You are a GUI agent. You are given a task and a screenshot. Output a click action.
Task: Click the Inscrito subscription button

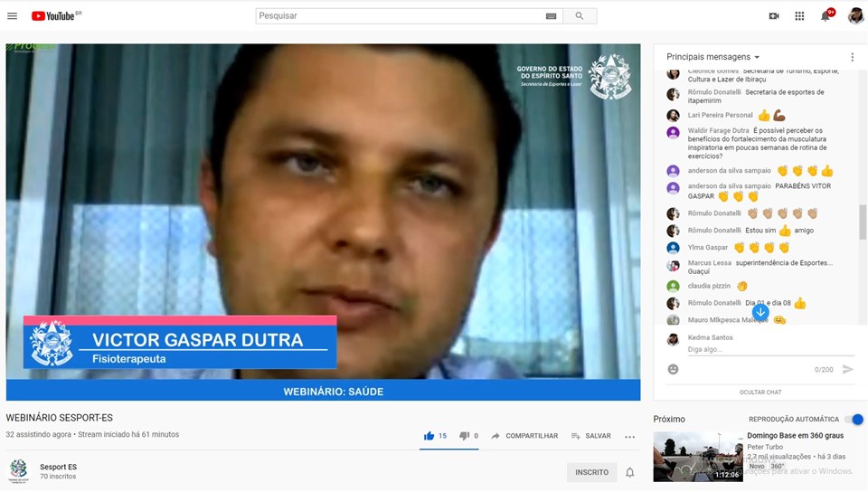coord(592,472)
